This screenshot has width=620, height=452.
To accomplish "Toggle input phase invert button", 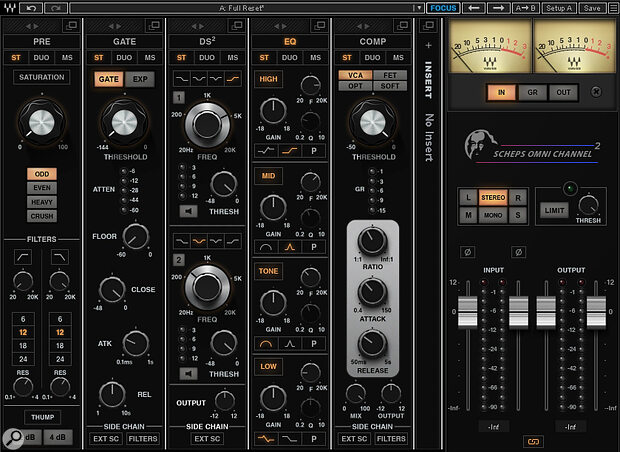I will pyautogui.click(x=465, y=252).
